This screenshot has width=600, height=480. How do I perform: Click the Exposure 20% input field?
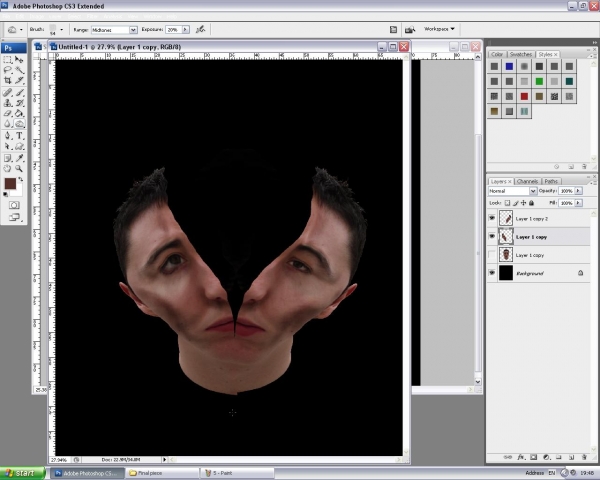click(x=173, y=29)
